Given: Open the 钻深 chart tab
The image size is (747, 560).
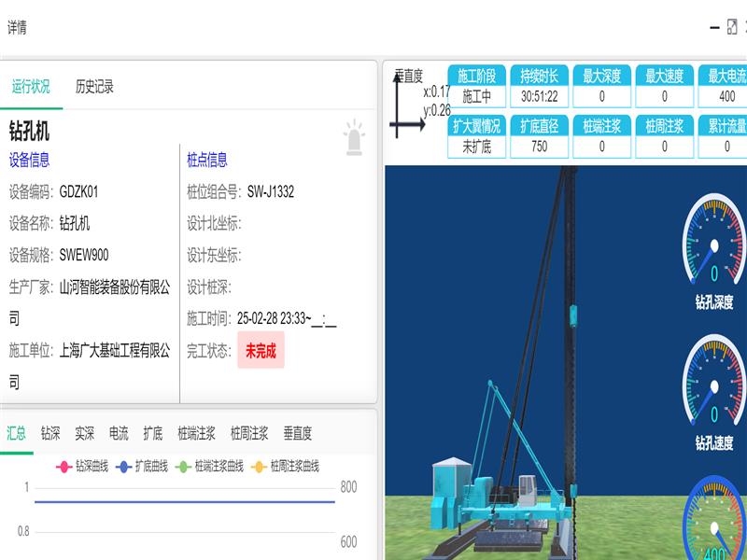Looking at the screenshot, I should pyautogui.click(x=50, y=433).
